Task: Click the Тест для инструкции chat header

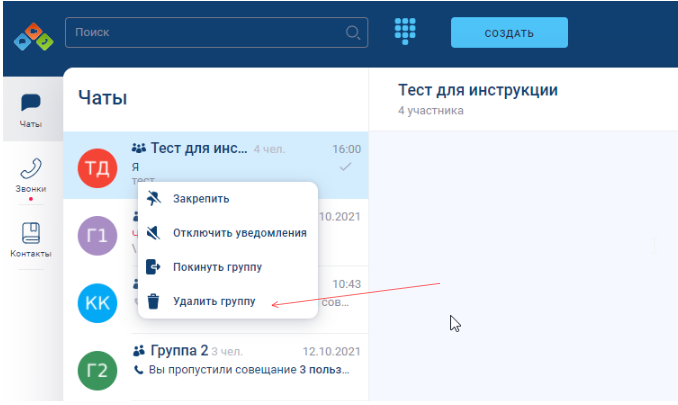Action: (477, 90)
